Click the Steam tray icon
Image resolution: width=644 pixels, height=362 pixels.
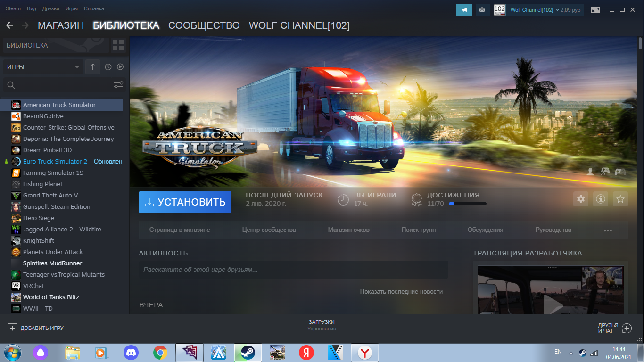click(583, 353)
